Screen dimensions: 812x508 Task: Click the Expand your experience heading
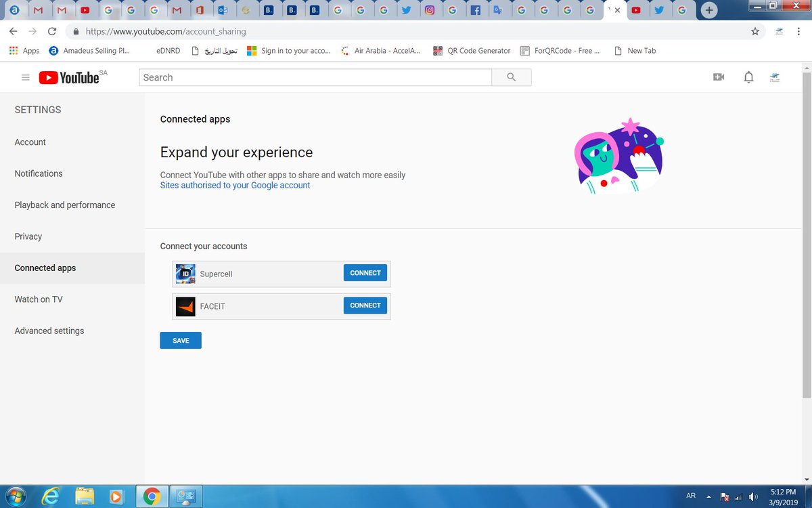(x=236, y=152)
